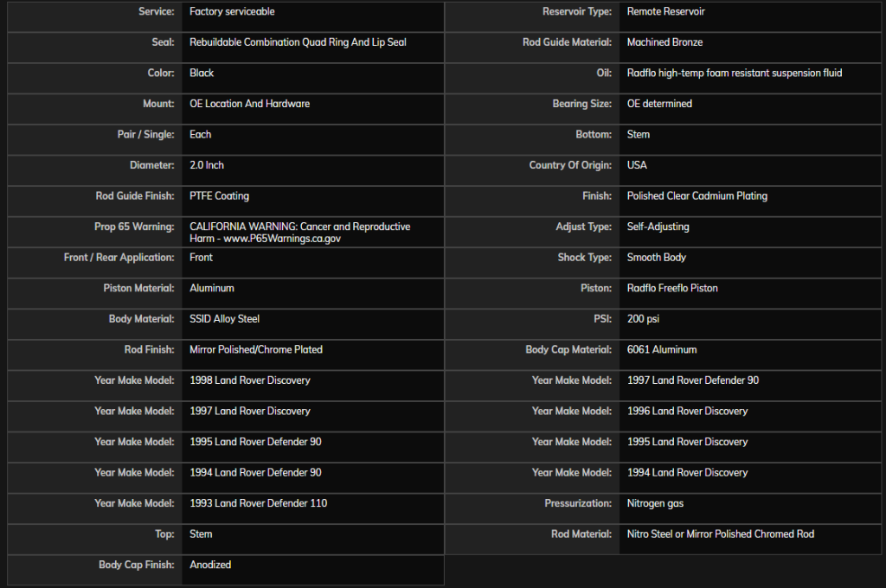Click the 'Bearing Size:' label
The height and width of the screenshot is (588, 886).
pyautogui.click(x=582, y=104)
